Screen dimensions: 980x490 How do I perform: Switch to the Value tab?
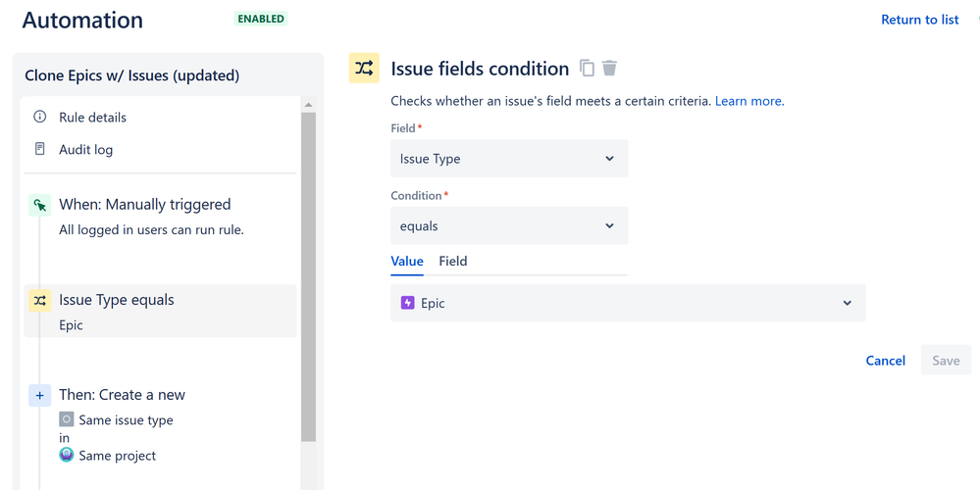[x=407, y=262]
